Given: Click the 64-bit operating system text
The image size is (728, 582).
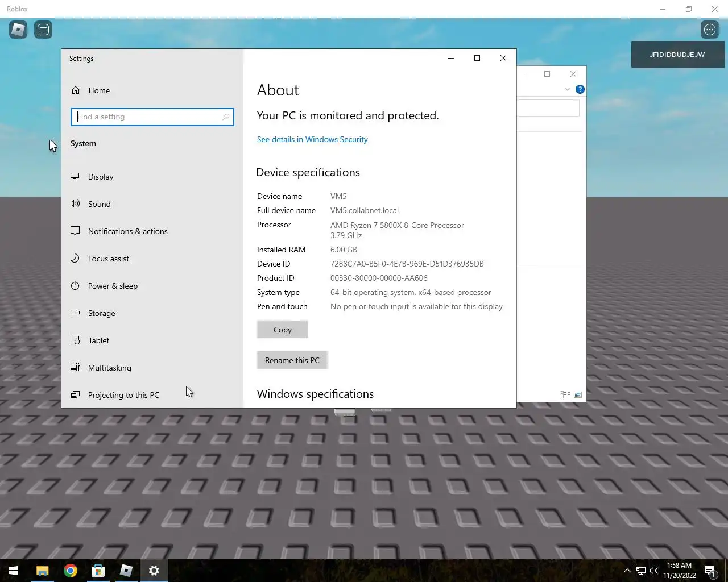Looking at the screenshot, I should point(411,292).
